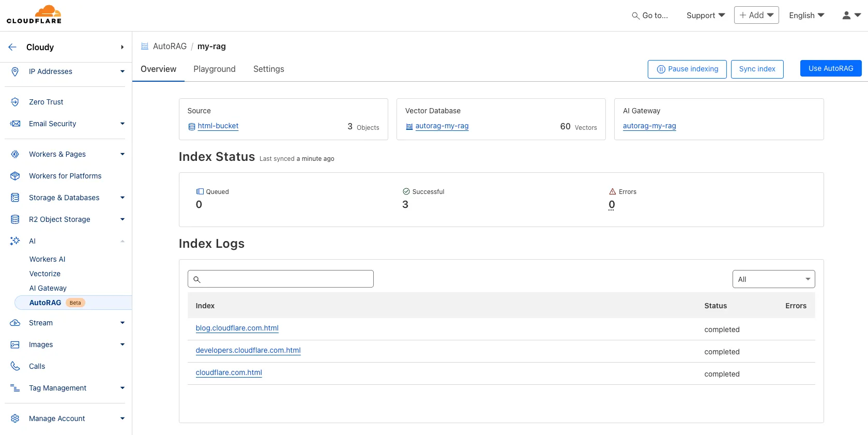The width and height of the screenshot is (868, 435).
Task: Click the Sync index button
Action: click(x=757, y=69)
